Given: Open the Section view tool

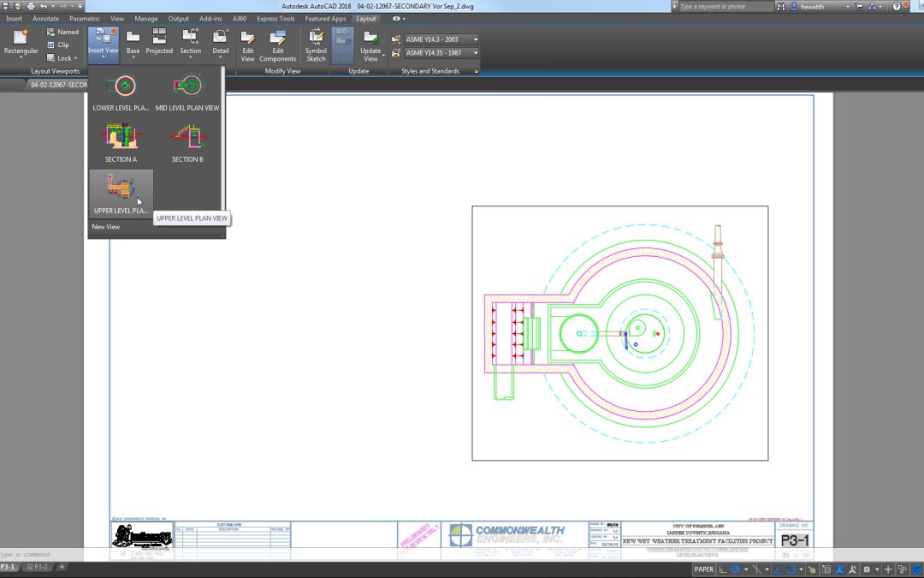Looking at the screenshot, I should click(x=190, y=43).
